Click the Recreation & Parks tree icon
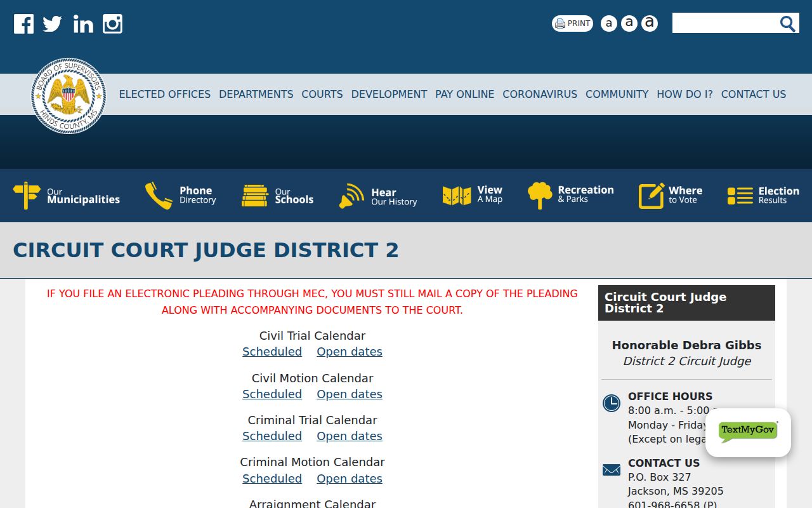Image resolution: width=812 pixels, height=508 pixels. point(540,196)
